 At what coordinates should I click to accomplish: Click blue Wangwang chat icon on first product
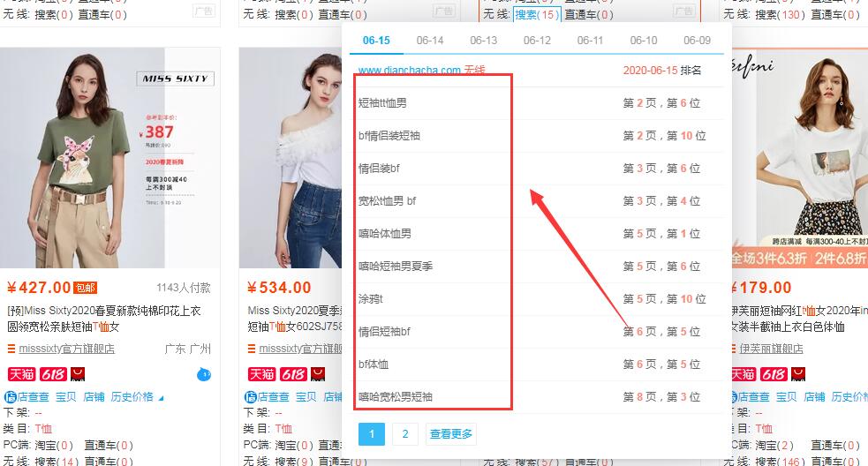point(204,375)
